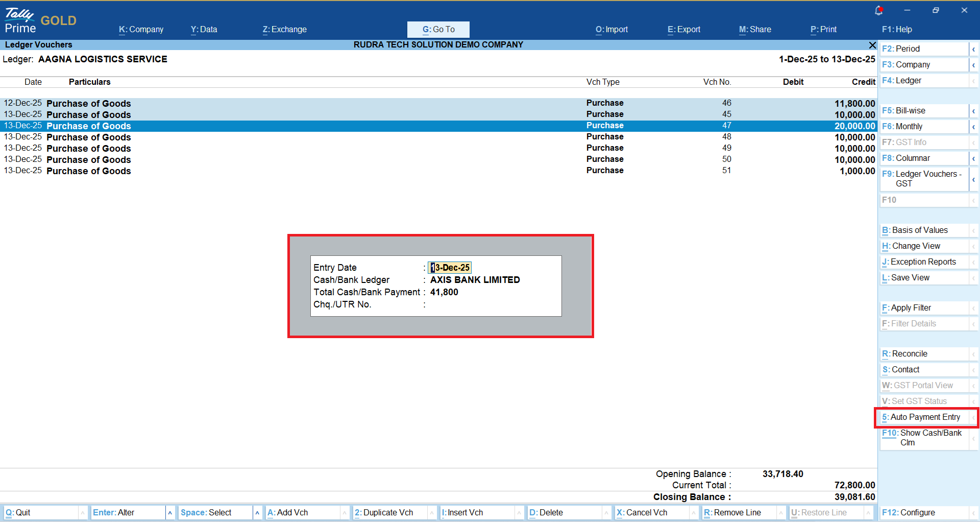The height and width of the screenshot is (522, 980).
Task: Expand the F5: Bill-wise chevron arrow
Action: click(973, 111)
